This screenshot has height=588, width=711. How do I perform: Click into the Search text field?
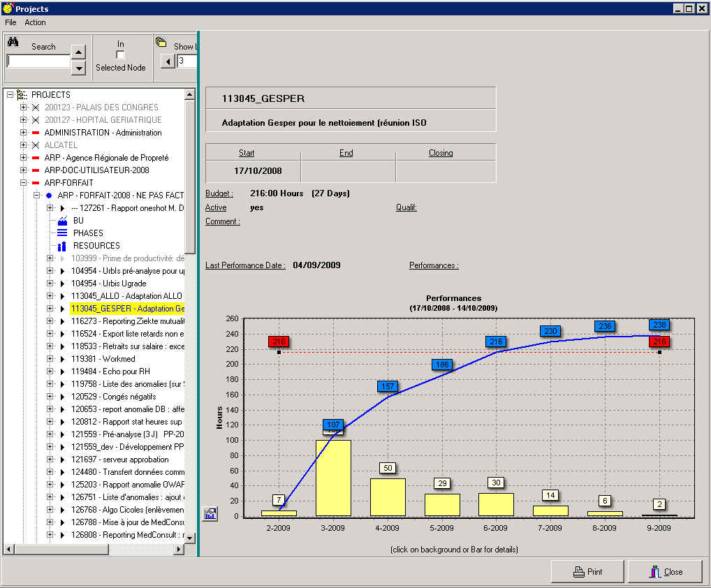[38, 61]
